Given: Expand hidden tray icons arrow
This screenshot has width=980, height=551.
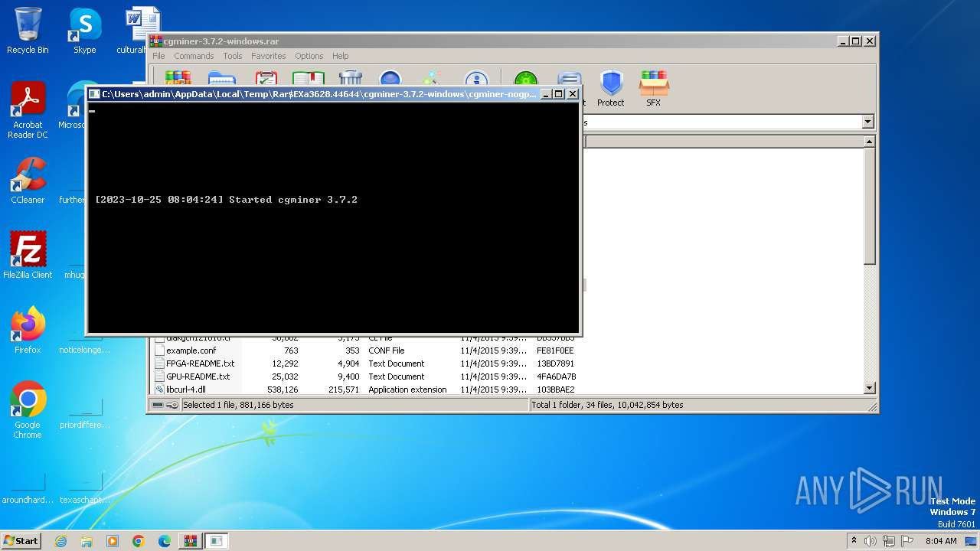Looking at the screenshot, I should coord(854,540).
